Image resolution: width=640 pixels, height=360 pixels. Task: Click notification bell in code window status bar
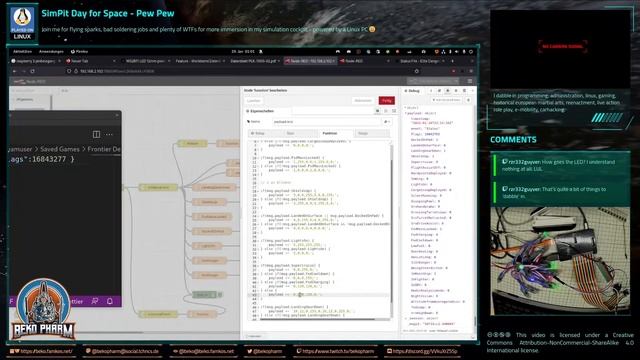[x=109, y=301]
